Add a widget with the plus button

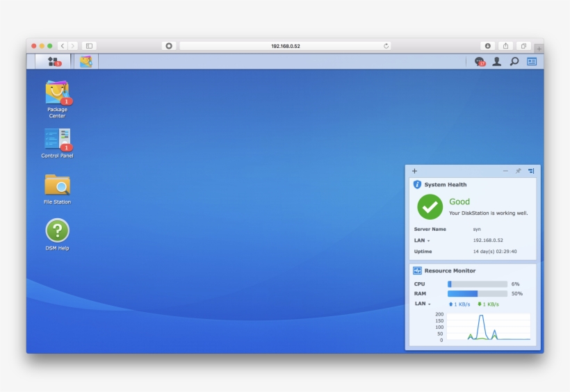[x=414, y=171]
